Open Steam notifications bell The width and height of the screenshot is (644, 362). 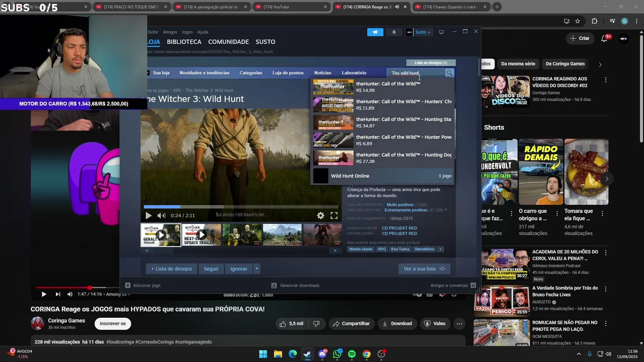click(x=394, y=32)
